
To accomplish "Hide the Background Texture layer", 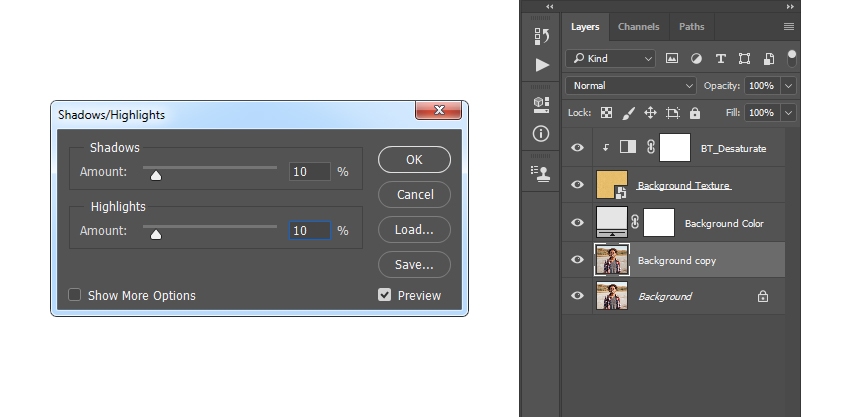I will pos(578,184).
